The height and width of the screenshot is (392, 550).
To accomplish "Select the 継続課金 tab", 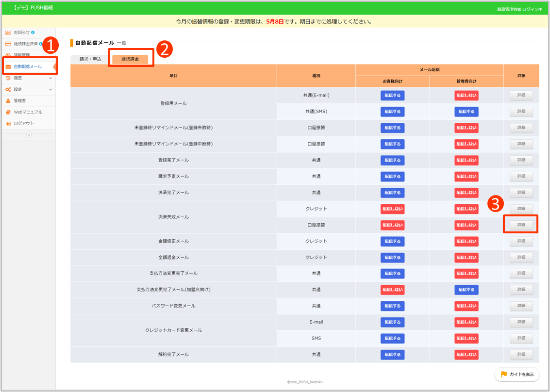I will coord(130,59).
